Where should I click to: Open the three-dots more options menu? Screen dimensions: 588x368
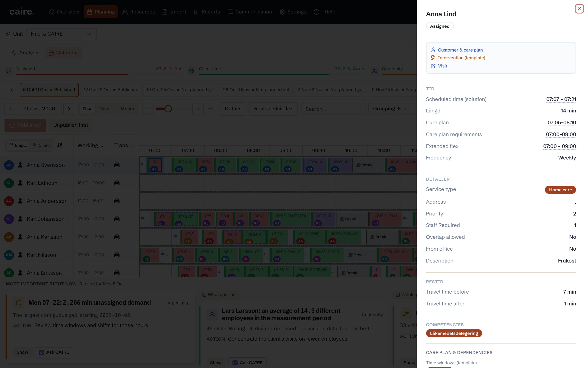tap(211, 109)
